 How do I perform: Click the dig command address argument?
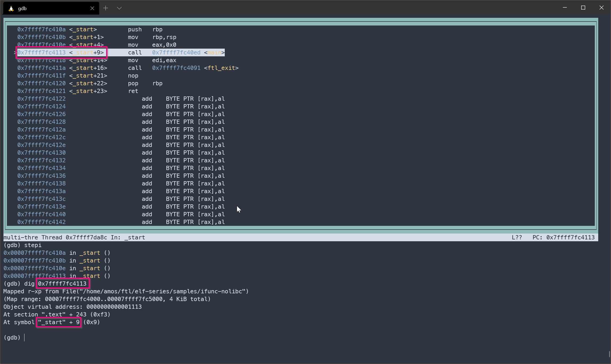coord(62,284)
